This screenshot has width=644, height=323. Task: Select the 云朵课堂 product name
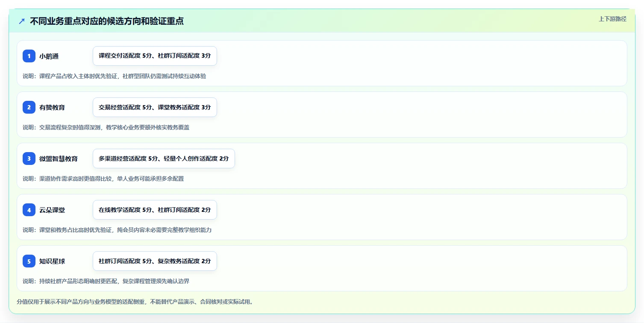pos(52,210)
